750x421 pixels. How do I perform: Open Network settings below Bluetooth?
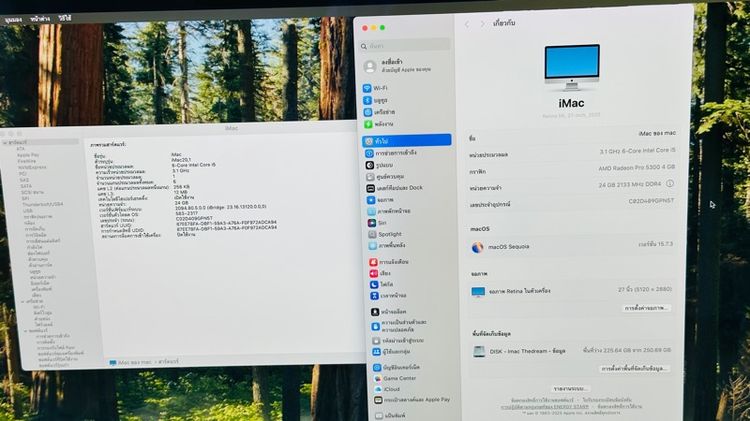379,112
